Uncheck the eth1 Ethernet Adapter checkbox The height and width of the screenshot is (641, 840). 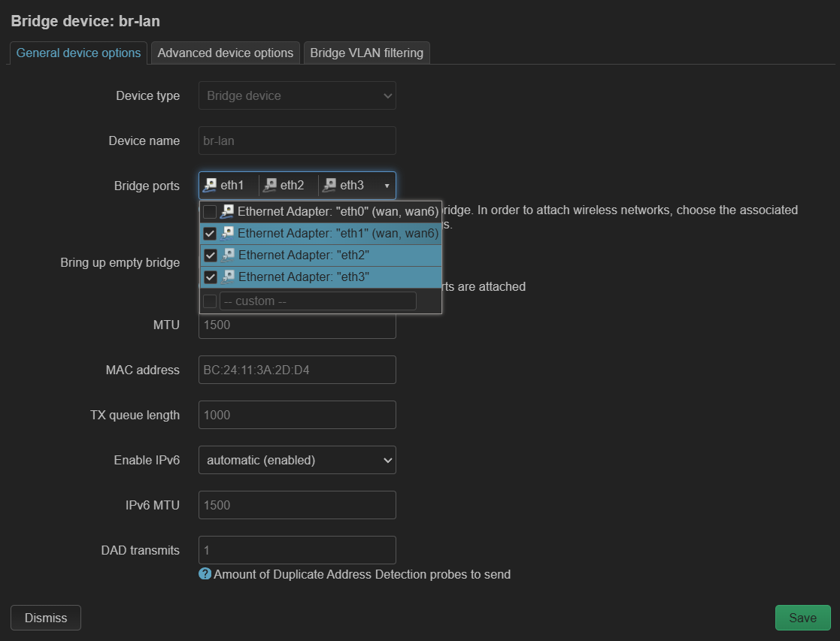[211, 234]
